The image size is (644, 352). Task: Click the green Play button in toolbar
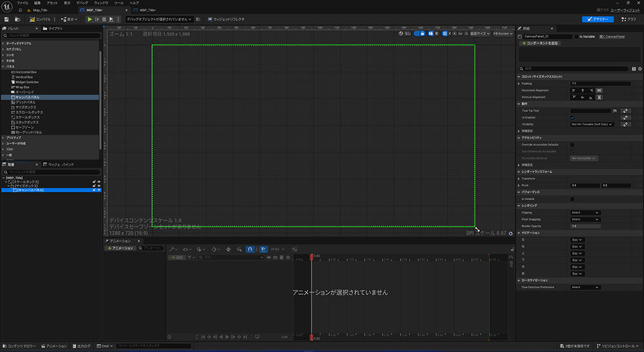click(90, 19)
